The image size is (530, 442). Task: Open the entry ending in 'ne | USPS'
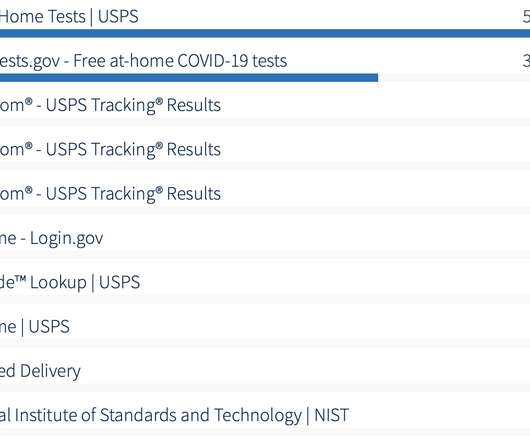click(x=35, y=327)
